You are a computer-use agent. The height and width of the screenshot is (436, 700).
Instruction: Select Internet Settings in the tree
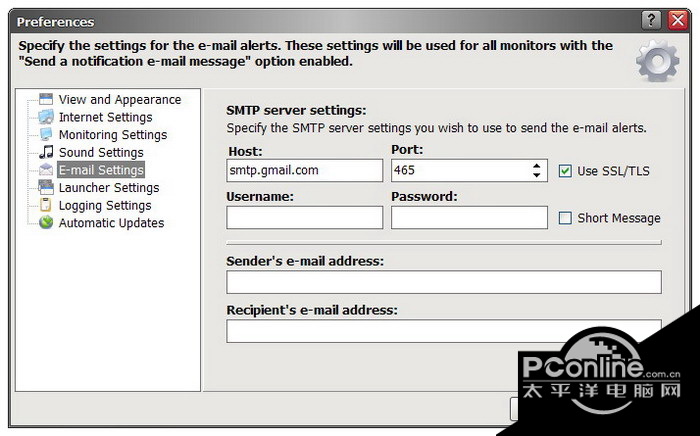pyautogui.click(x=105, y=117)
